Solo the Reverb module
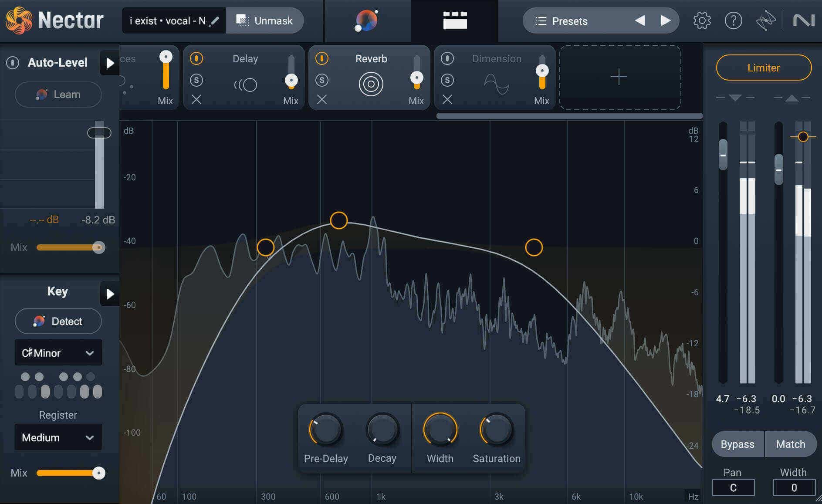 pos(322,80)
